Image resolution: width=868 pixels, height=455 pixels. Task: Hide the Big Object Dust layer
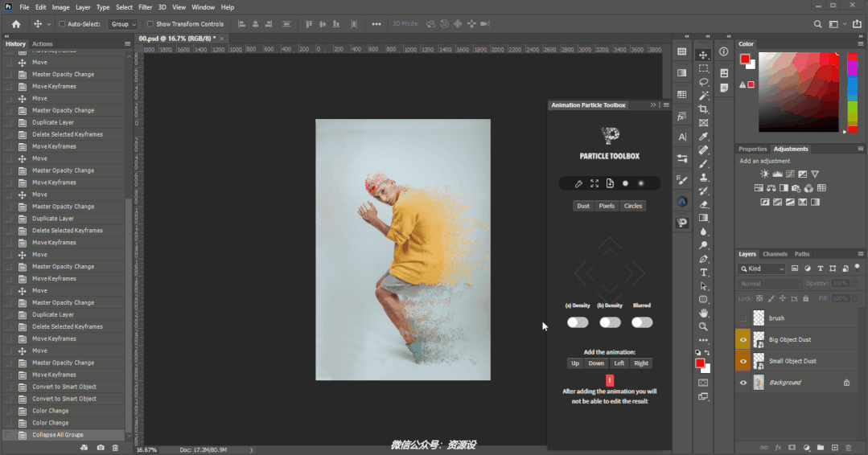743,339
